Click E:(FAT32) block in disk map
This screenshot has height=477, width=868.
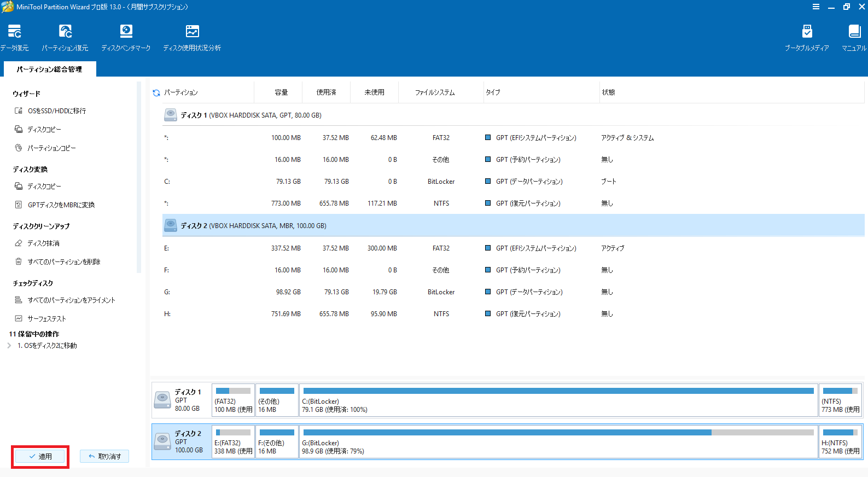(x=233, y=441)
